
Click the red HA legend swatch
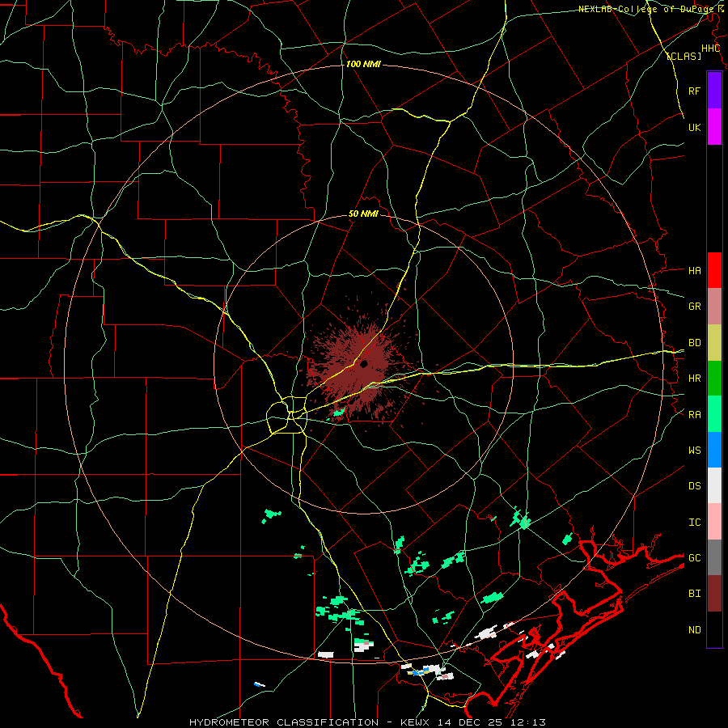coord(714,270)
